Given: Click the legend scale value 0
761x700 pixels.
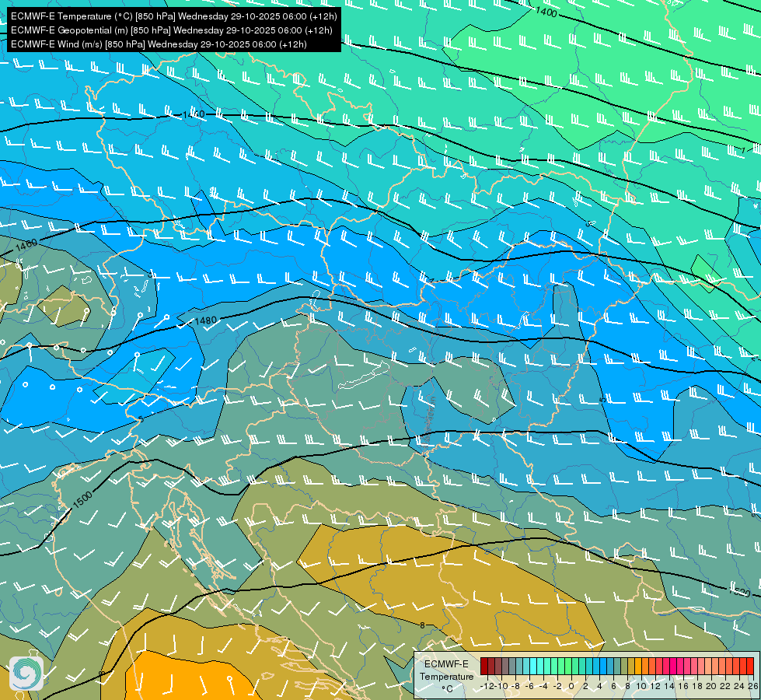Looking at the screenshot, I should (x=571, y=687).
